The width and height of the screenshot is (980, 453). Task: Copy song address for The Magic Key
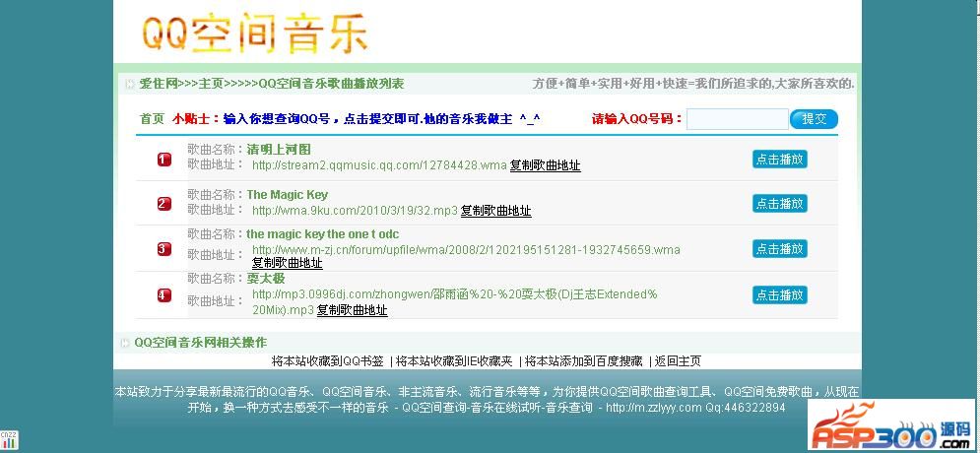(x=495, y=211)
